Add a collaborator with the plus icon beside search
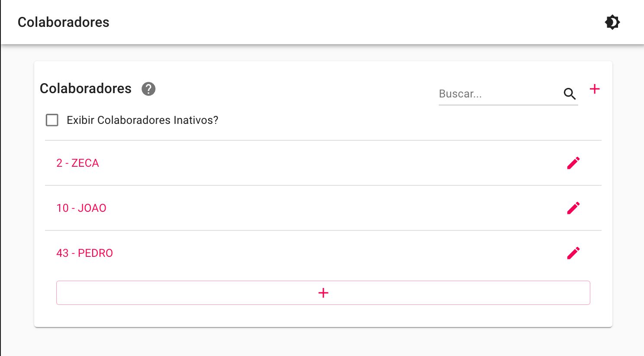 click(x=595, y=89)
